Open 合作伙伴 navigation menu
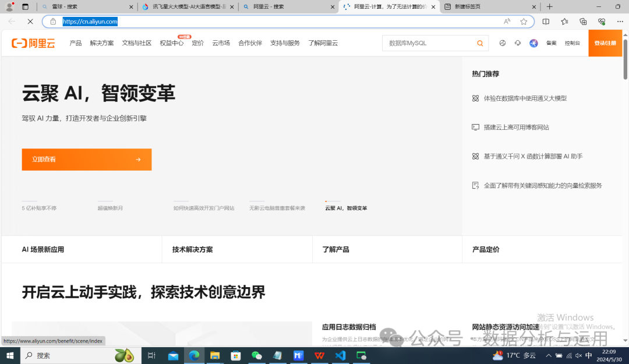This screenshot has height=364, width=629. pyautogui.click(x=250, y=43)
